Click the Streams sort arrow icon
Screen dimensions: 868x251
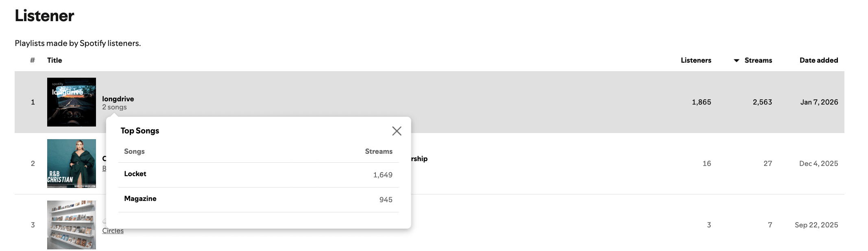click(736, 61)
